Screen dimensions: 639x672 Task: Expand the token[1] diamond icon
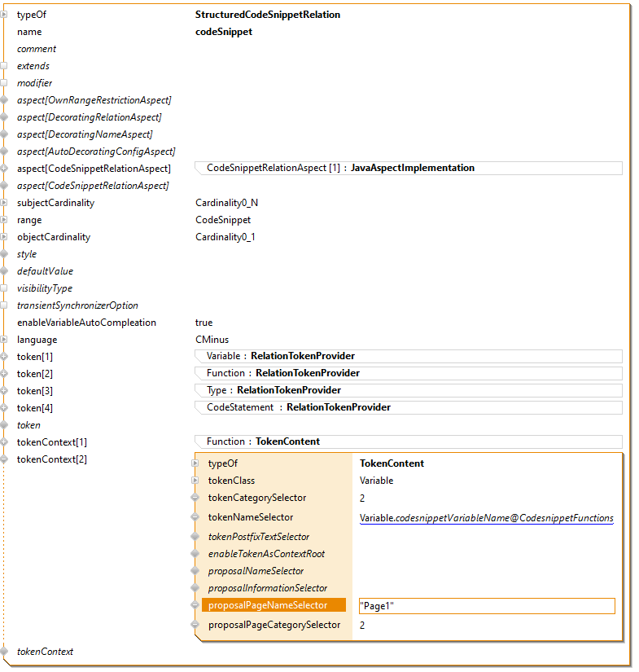pos(4,357)
